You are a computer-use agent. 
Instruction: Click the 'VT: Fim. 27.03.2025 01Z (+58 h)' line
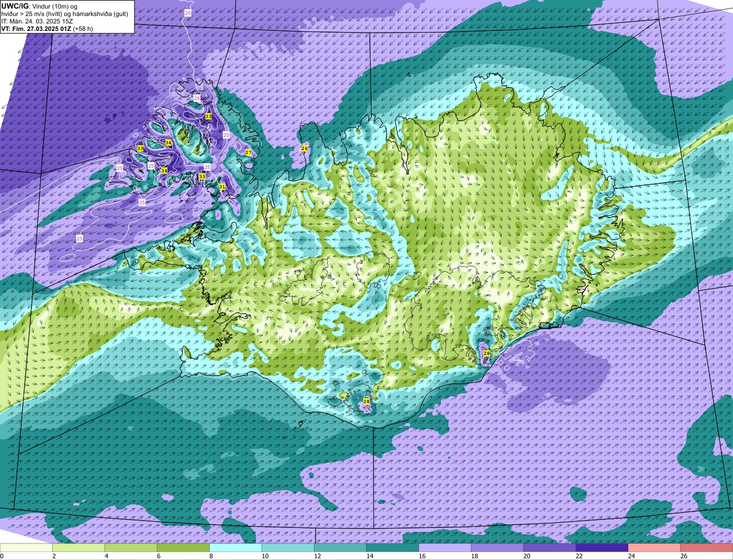click(x=47, y=28)
